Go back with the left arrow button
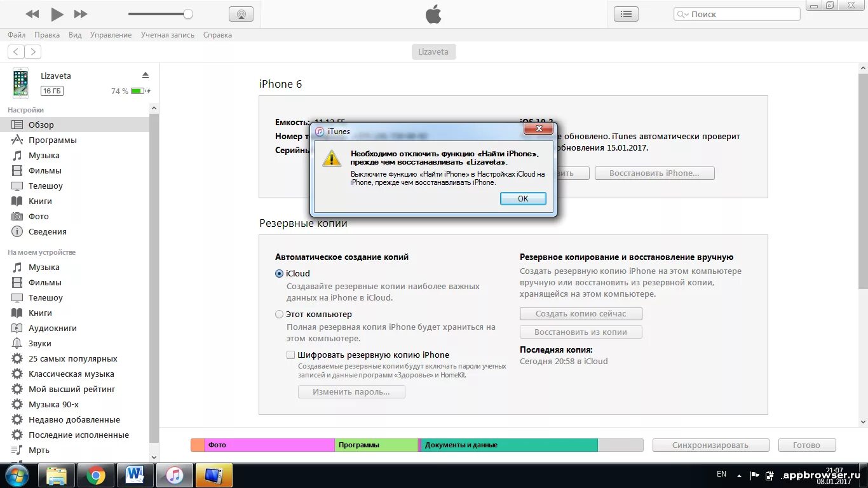The height and width of the screenshot is (488, 868). [x=16, y=52]
